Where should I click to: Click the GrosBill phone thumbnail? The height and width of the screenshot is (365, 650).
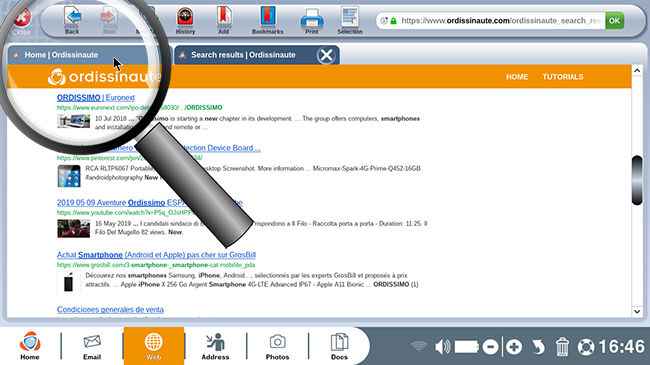pos(68,282)
